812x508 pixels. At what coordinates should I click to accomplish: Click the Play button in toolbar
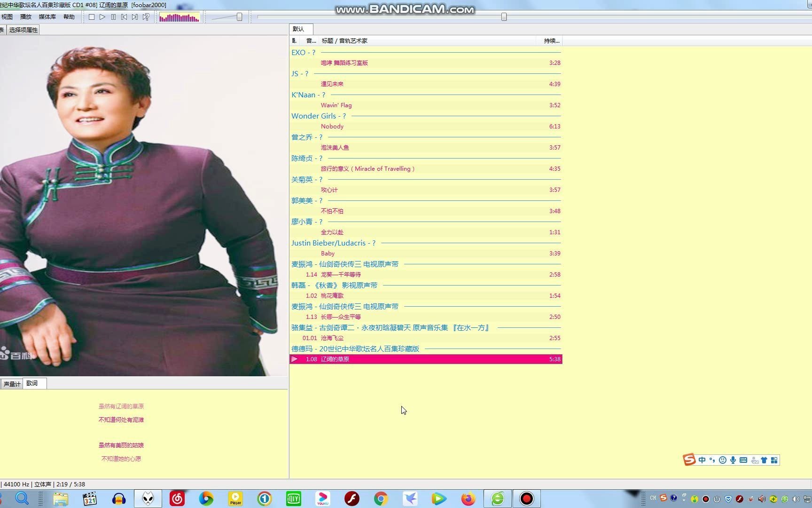point(102,17)
